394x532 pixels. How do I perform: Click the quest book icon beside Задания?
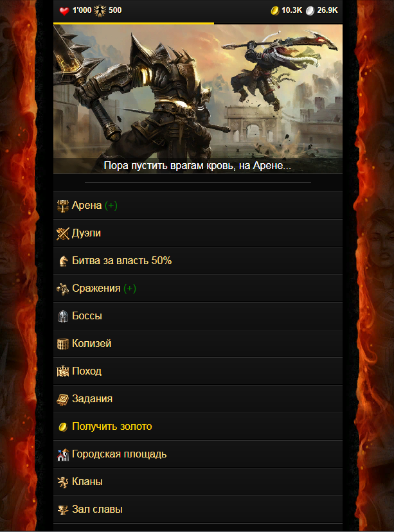coord(63,400)
